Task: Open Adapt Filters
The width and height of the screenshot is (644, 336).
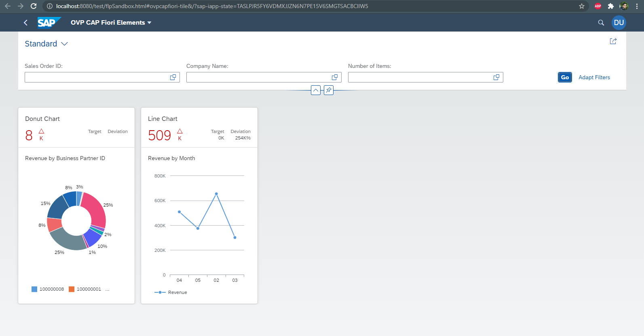Action: pos(594,77)
